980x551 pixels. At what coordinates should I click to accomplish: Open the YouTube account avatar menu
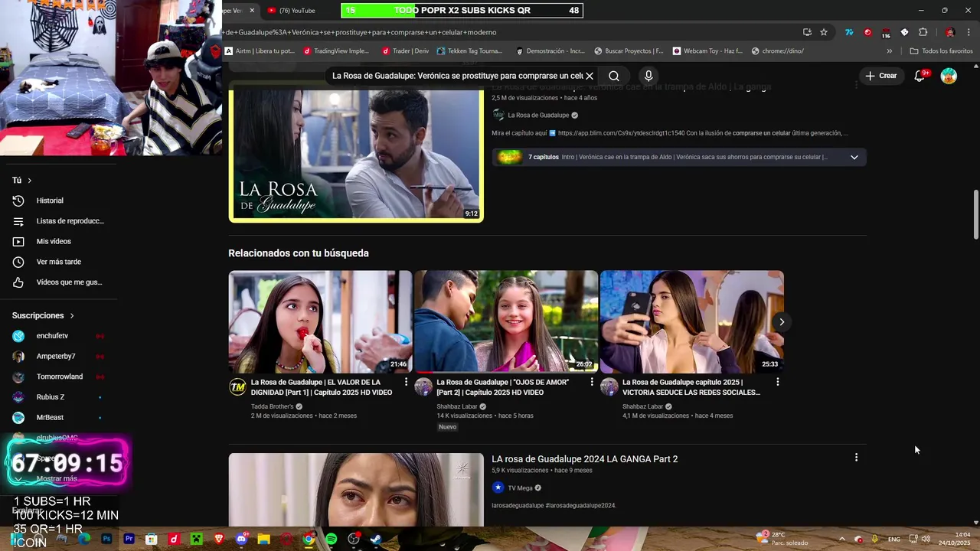click(x=949, y=76)
